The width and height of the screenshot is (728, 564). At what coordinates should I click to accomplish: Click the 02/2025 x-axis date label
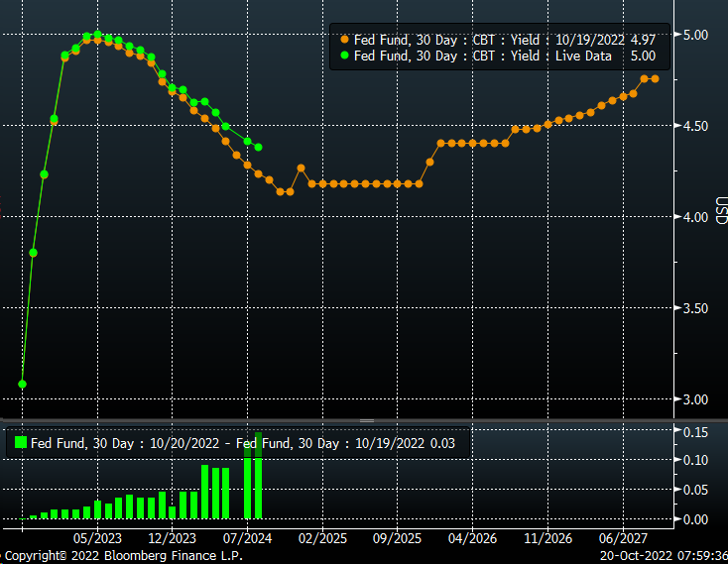(x=322, y=538)
